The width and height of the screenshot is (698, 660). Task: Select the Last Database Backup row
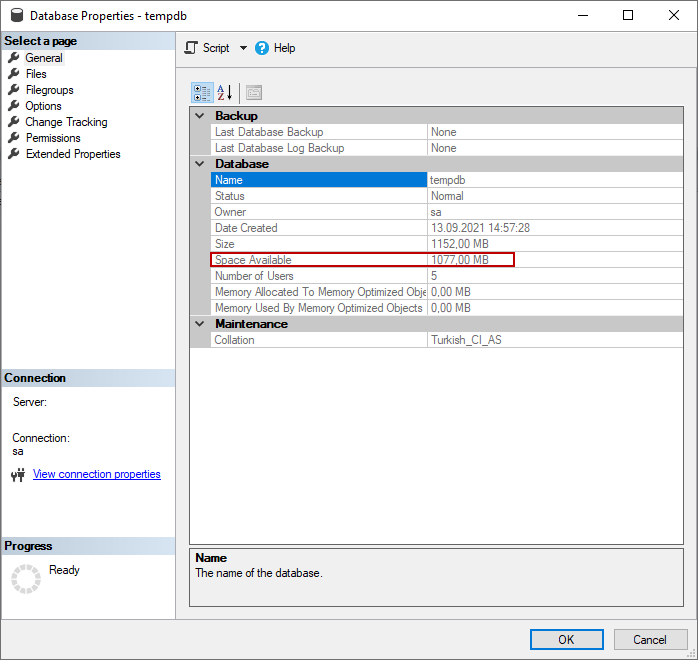[x=447, y=132]
